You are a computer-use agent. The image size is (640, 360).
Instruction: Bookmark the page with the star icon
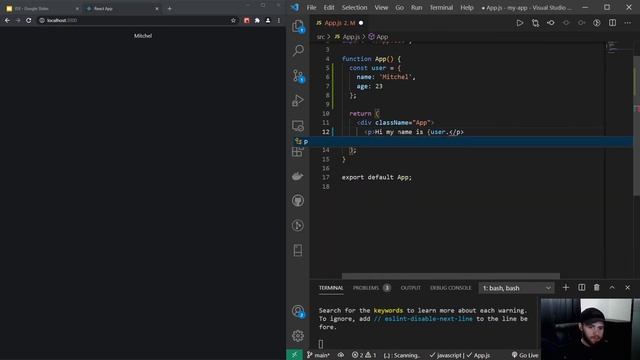coord(233,20)
